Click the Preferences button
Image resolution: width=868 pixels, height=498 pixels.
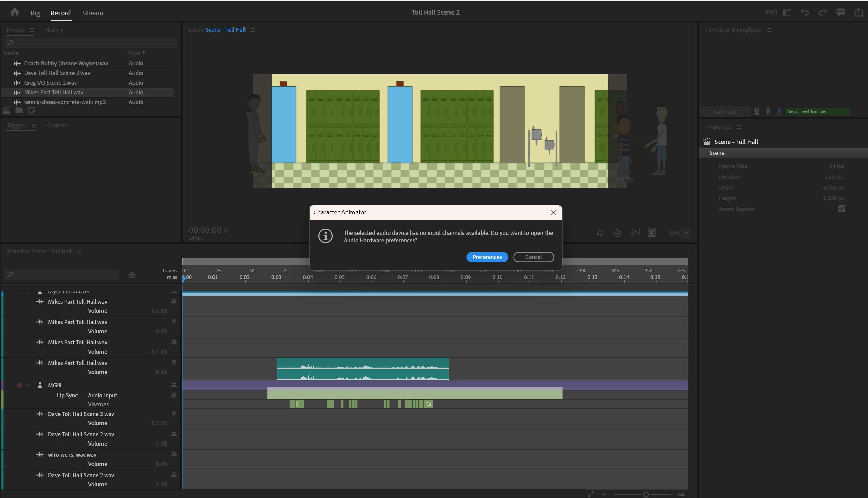pos(487,257)
